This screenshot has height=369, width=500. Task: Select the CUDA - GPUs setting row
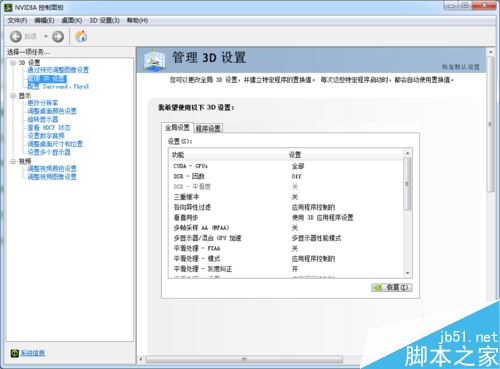(x=286, y=166)
